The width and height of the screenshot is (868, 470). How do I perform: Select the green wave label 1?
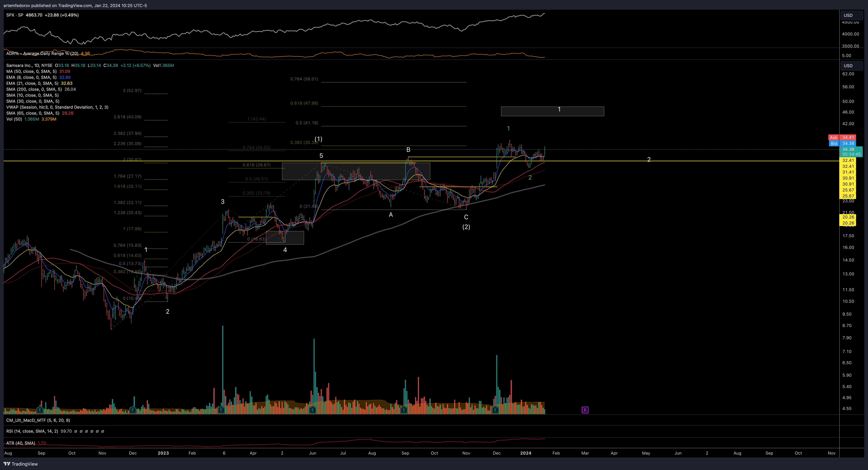point(509,128)
